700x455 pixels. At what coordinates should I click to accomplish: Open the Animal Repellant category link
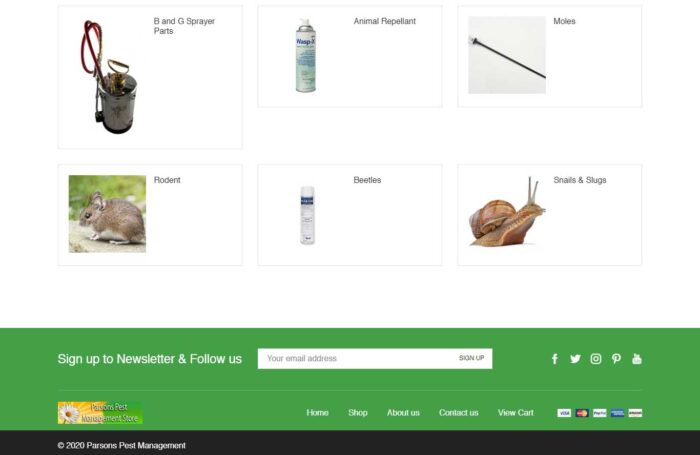click(384, 21)
